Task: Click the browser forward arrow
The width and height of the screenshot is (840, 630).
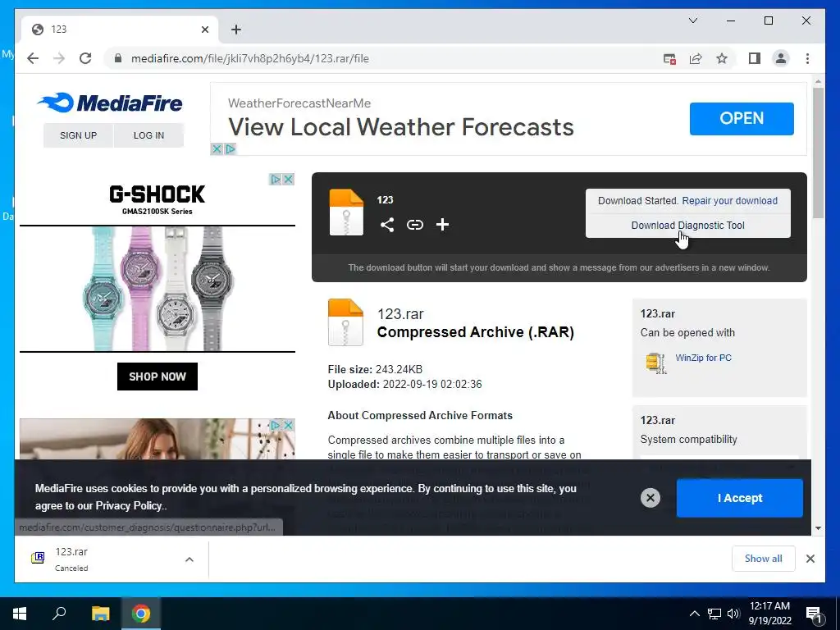Action: tap(59, 58)
